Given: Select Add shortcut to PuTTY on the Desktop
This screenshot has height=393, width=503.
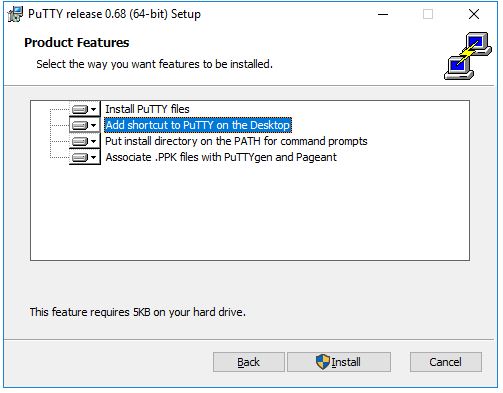Looking at the screenshot, I should pyautogui.click(x=198, y=125).
